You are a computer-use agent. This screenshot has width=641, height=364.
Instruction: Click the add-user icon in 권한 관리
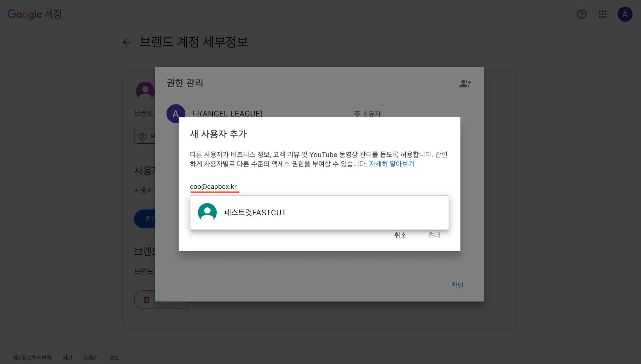[x=465, y=84]
